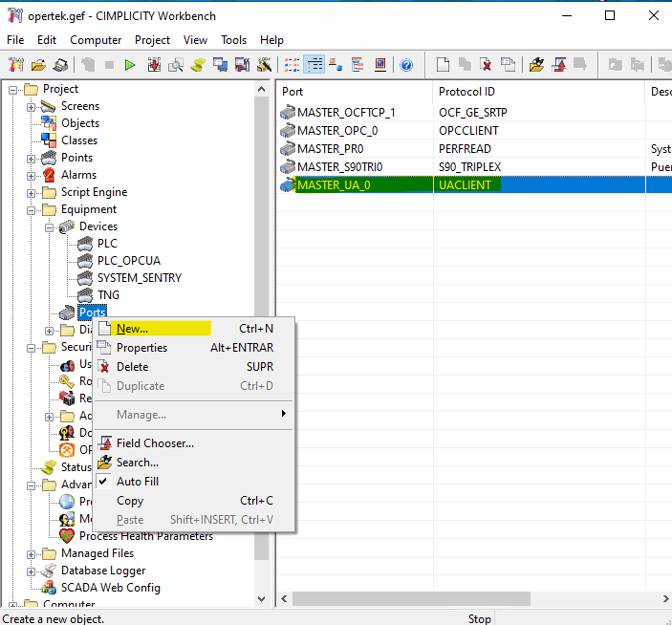This screenshot has height=625, width=672.
Task: Click the Alarms tree node icon
Action: click(x=50, y=175)
